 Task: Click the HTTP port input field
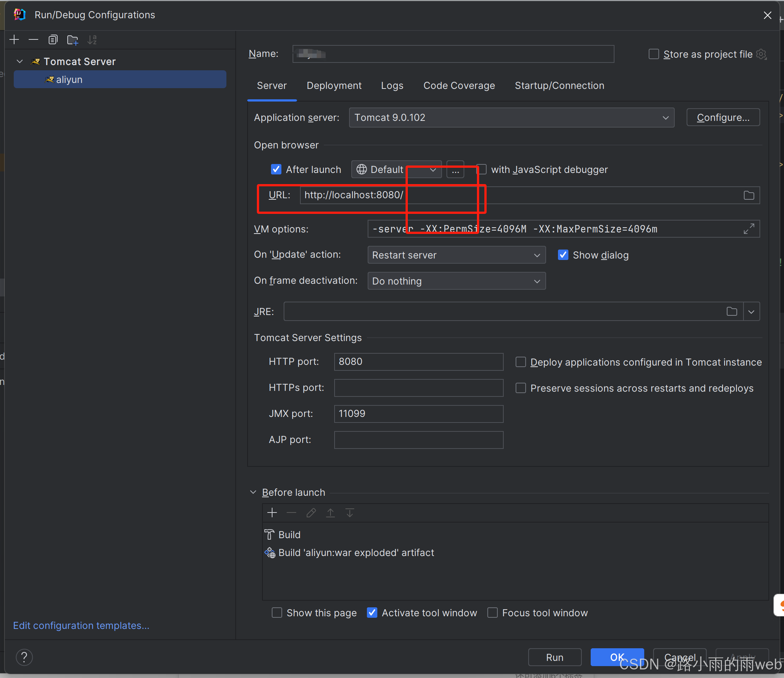coord(418,362)
